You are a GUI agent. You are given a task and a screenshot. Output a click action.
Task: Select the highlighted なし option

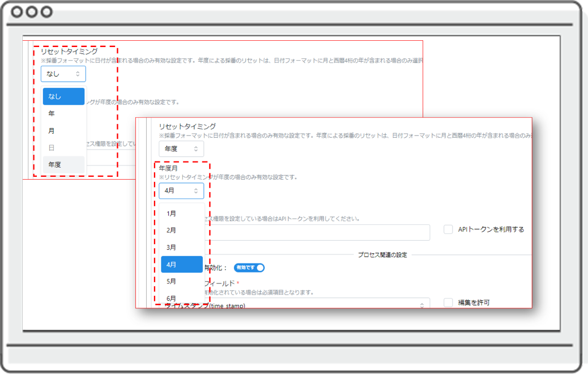click(63, 97)
